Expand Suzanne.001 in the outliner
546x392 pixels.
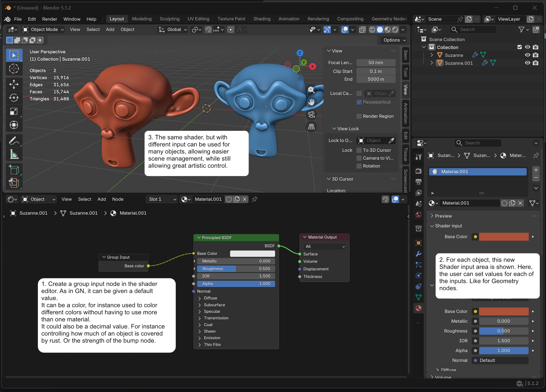point(432,63)
